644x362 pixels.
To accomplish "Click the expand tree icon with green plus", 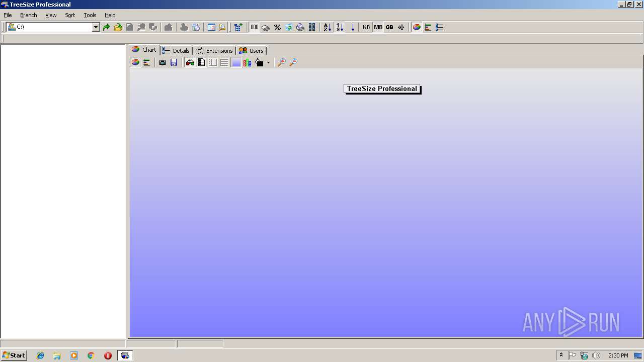I will pos(238,27).
